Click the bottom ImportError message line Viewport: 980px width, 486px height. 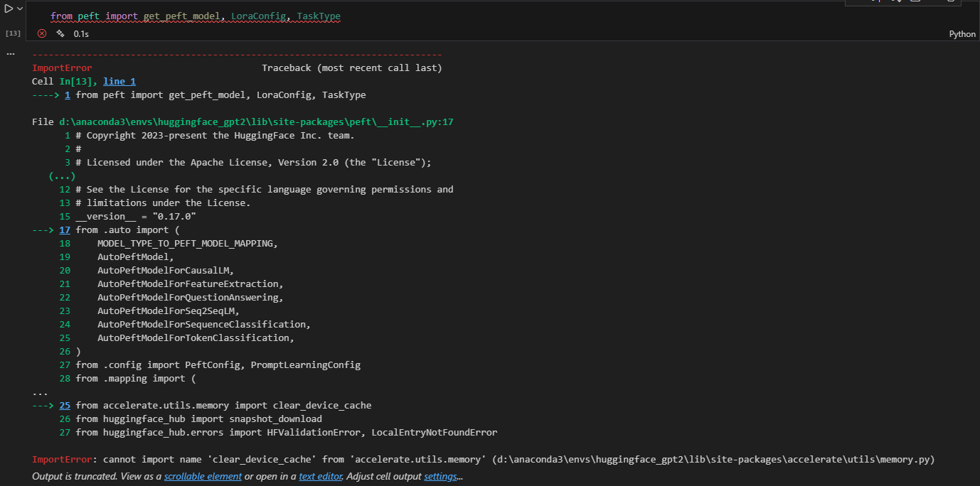pyautogui.click(x=484, y=460)
